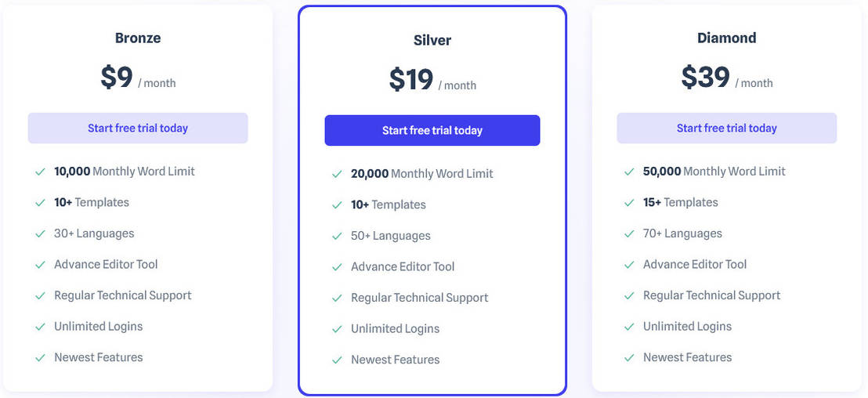Viewport: 868px width, 398px height.
Task: Click Silver's Advance Editor Tool feature text
Action: [403, 266]
